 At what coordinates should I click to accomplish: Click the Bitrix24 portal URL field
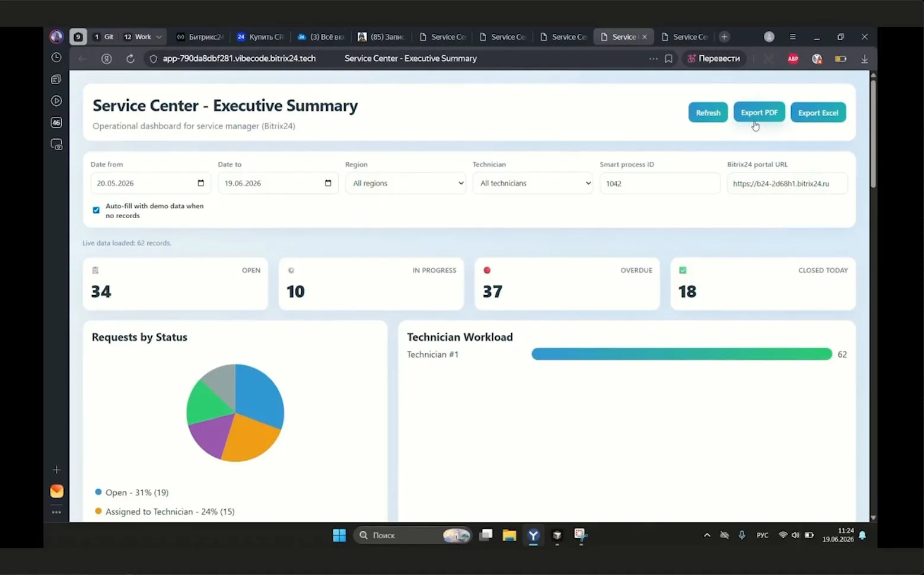pos(787,183)
